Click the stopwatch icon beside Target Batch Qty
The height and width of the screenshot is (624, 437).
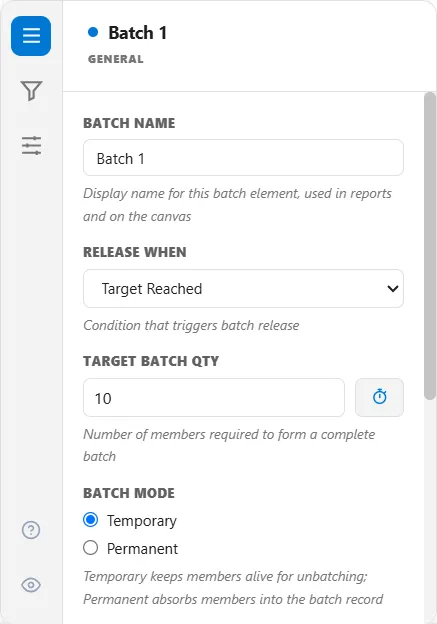point(379,397)
